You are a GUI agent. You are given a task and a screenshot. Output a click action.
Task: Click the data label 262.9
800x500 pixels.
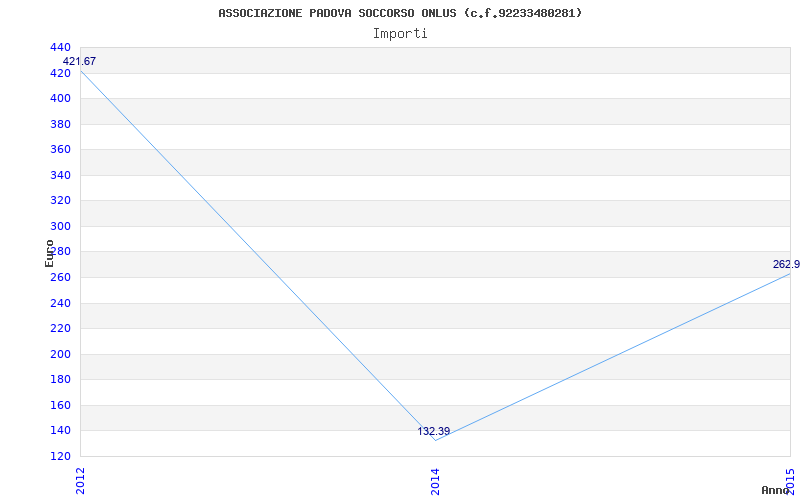coord(786,264)
